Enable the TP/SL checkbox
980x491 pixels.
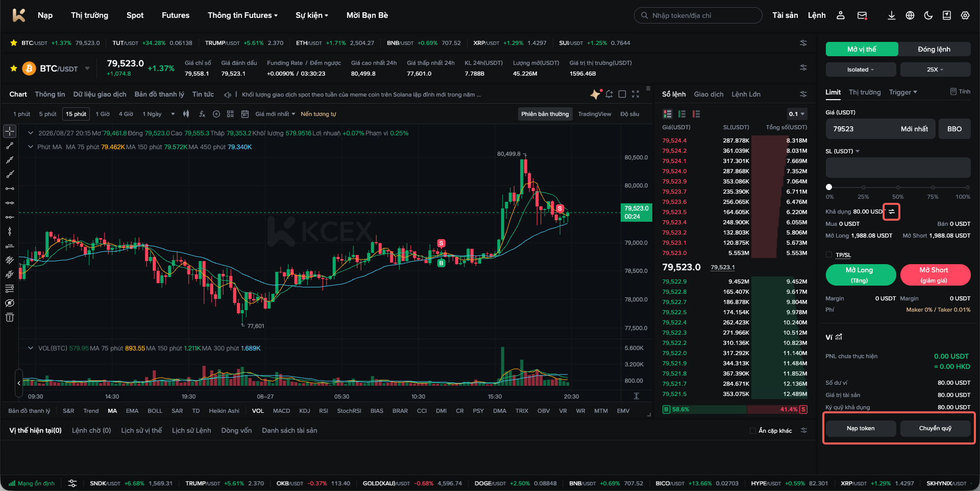(829, 254)
